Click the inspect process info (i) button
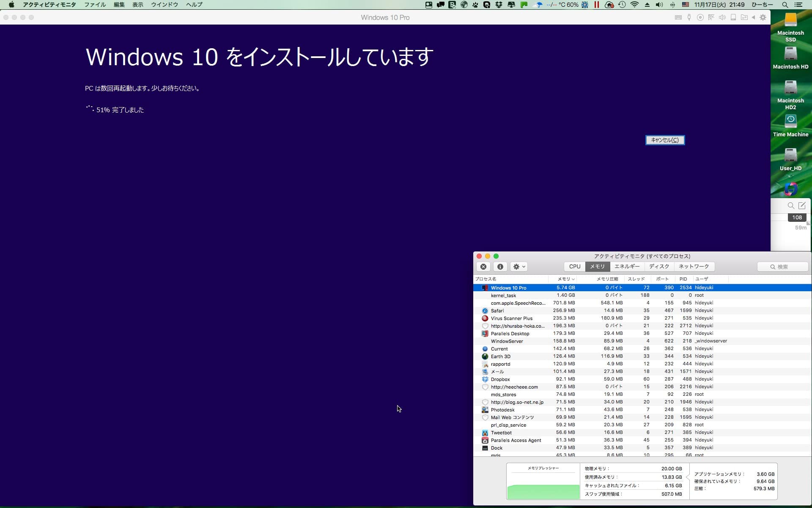The width and height of the screenshot is (812, 508). 500,267
